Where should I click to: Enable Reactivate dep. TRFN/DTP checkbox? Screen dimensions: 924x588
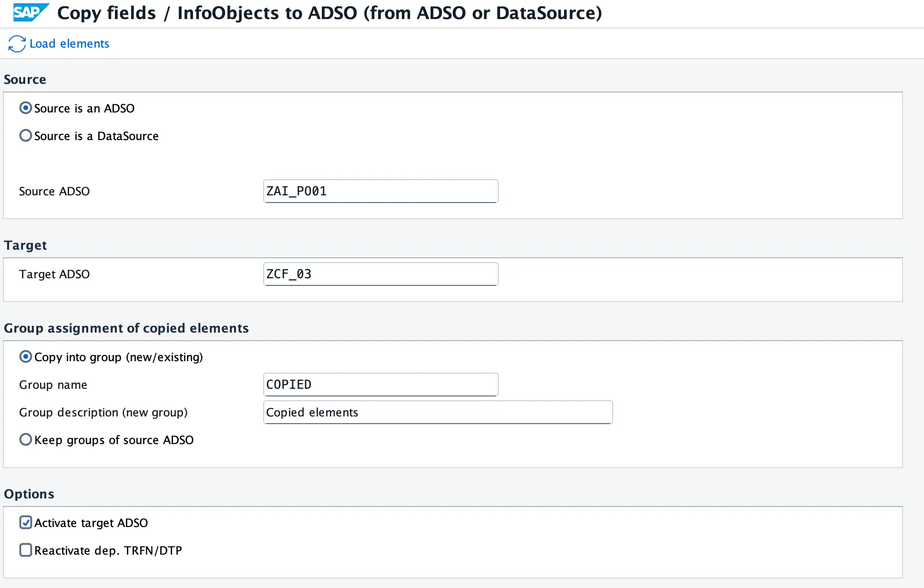[26, 550]
